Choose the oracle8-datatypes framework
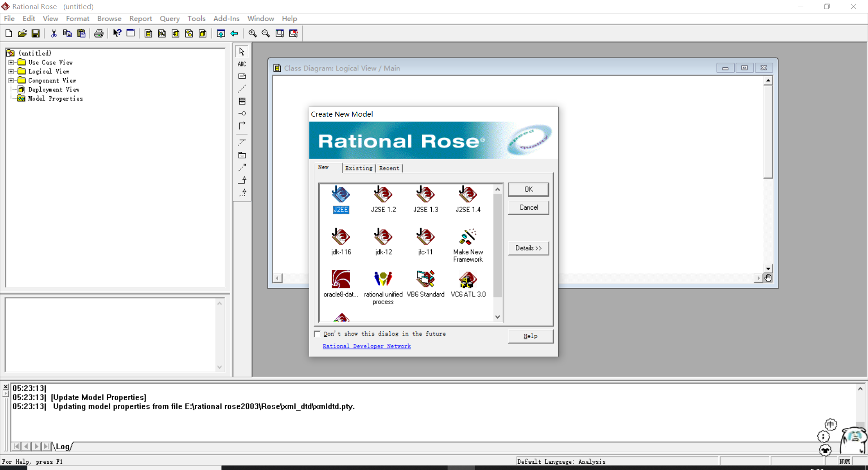 [341, 284]
